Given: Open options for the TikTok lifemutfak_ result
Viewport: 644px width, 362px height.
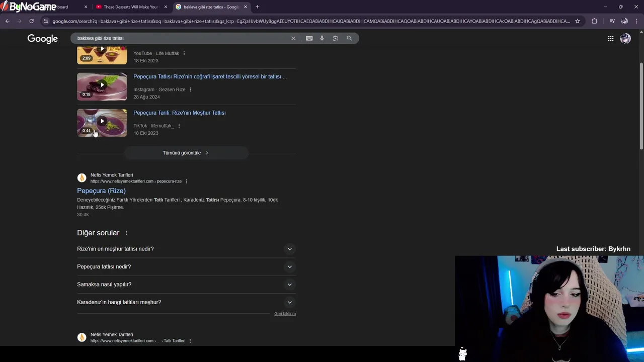Looking at the screenshot, I should click(x=179, y=126).
